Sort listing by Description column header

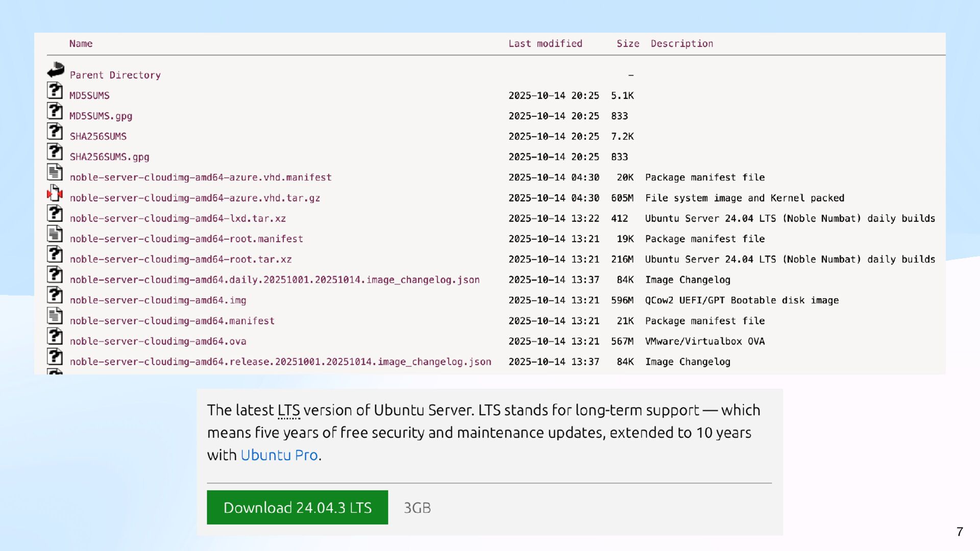pos(682,44)
